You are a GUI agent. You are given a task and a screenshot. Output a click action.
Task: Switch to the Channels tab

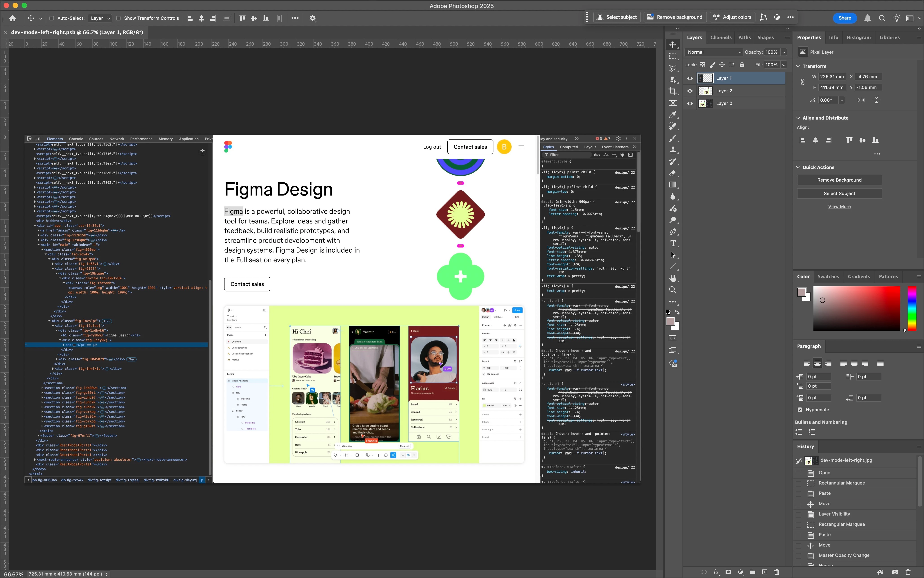[721, 38]
